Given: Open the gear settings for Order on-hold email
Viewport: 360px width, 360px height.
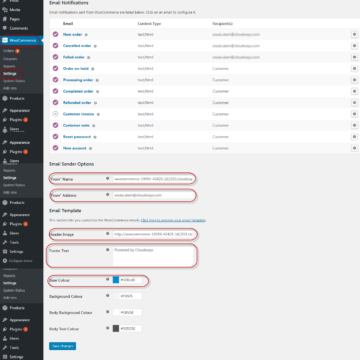Looking at the screenshot, I should (x=354, y=68).
